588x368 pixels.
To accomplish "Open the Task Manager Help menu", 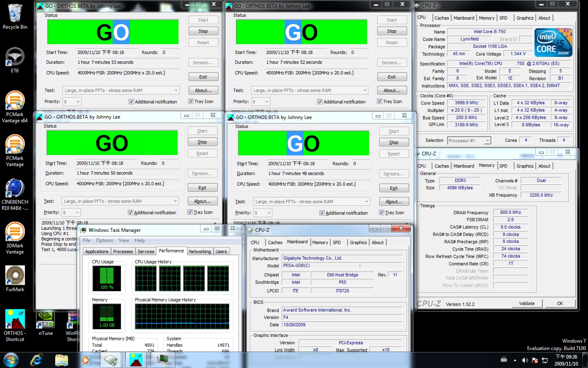I will tap(140, 240).
